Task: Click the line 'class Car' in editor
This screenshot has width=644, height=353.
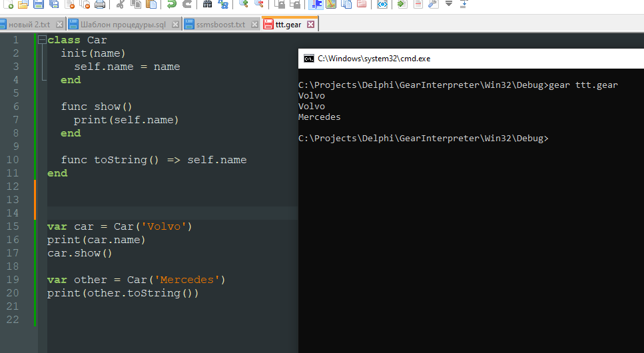Action: point(77,40)
